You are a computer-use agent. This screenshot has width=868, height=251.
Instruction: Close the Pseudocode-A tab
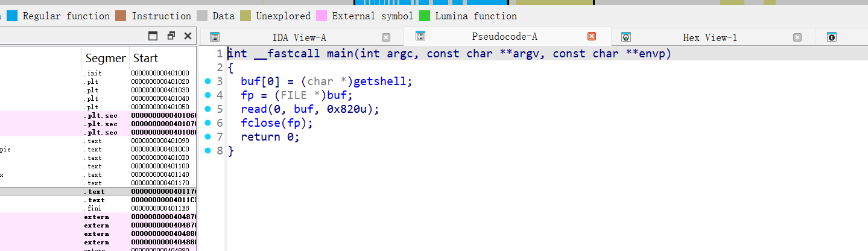pos(592,37)
